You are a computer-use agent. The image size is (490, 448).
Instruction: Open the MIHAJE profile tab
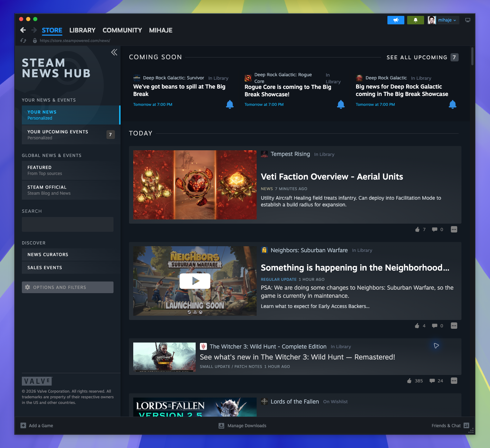[161, 30]
